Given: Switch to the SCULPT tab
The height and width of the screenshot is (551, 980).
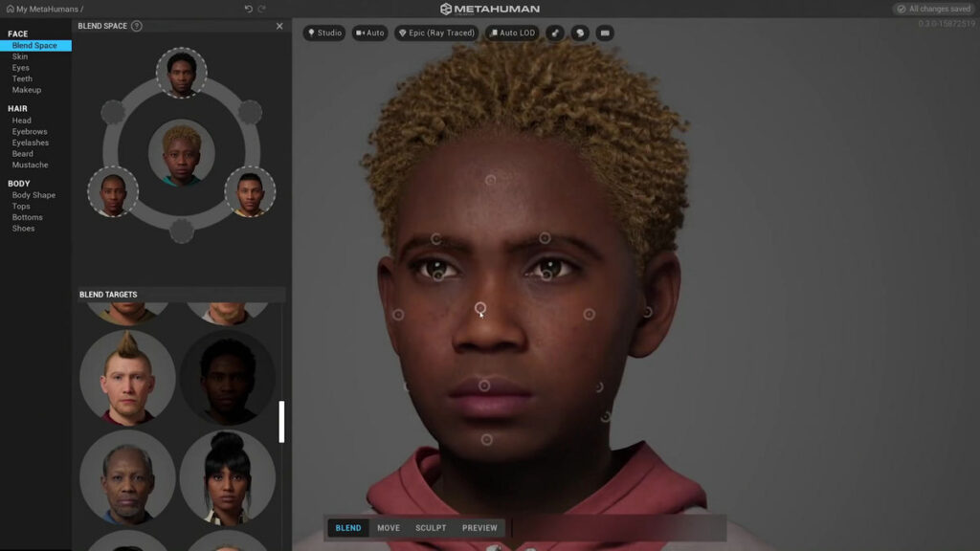Looking at the screenshot, I should click(430, 527).
